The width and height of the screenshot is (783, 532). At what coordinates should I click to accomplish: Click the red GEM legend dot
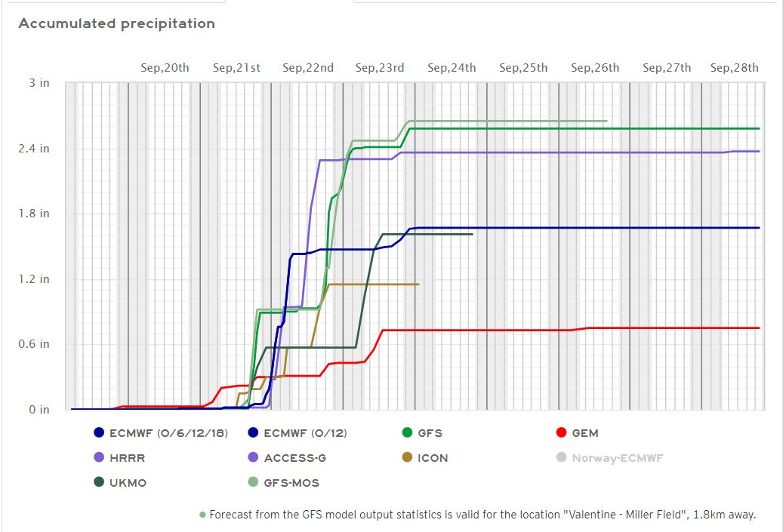pyautogui.click(x=561, y=433)
